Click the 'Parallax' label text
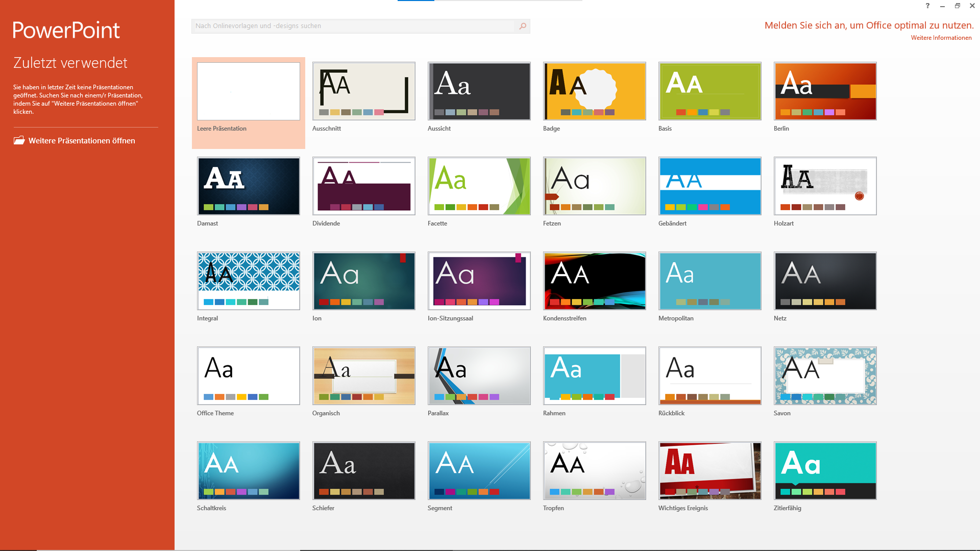This screenshot has width=980, height=551. pos(438,413)
